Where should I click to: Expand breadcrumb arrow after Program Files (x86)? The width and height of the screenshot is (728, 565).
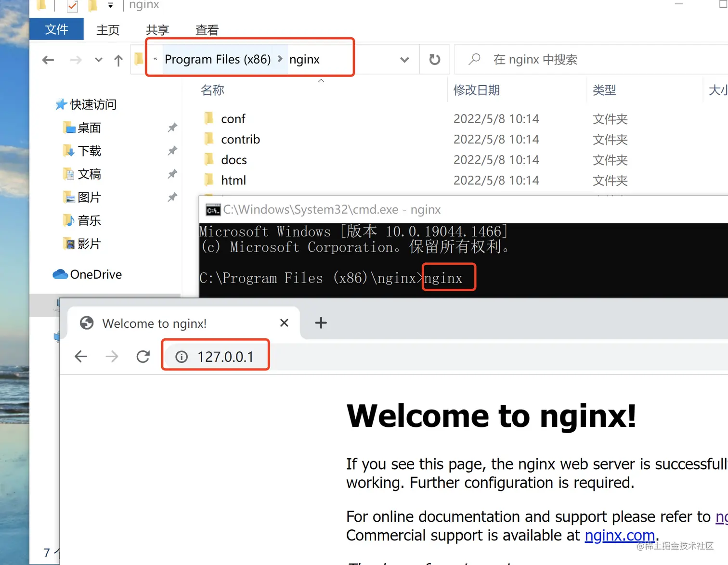coord(280,59)
